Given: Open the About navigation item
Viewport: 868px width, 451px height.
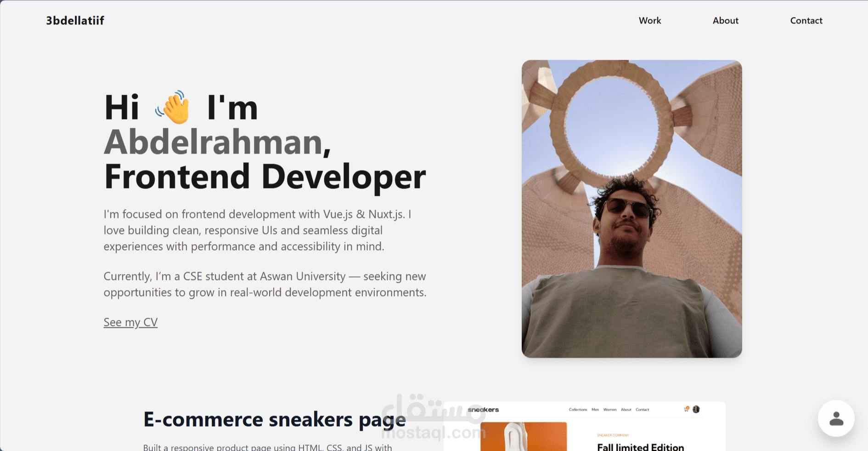Looking at the screenshot, I should 725,20.
